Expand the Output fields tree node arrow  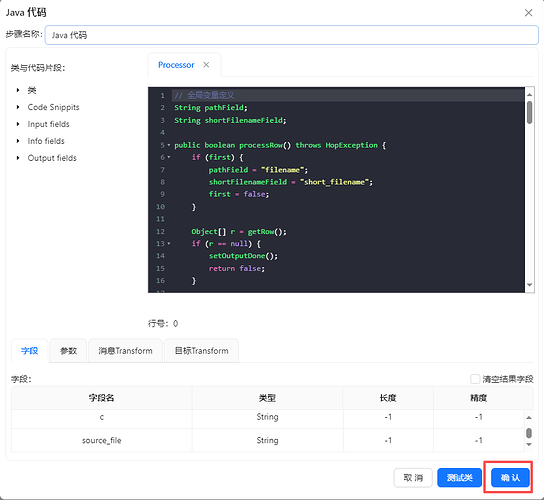coord(18,158)
